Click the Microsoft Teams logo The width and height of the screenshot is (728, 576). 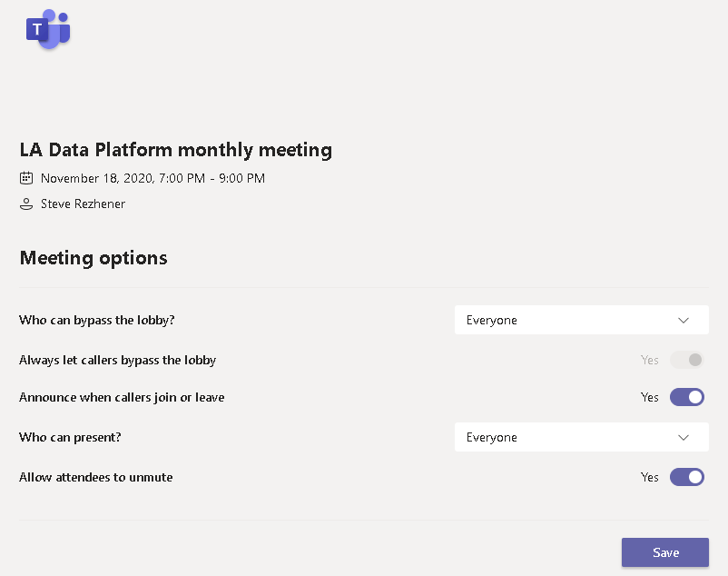coord(47,30)
